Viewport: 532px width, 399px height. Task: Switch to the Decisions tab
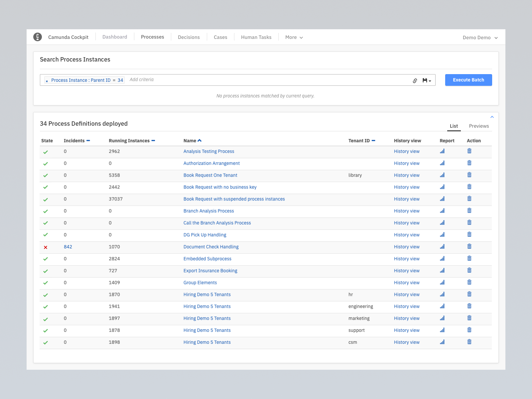click(189, 37)
